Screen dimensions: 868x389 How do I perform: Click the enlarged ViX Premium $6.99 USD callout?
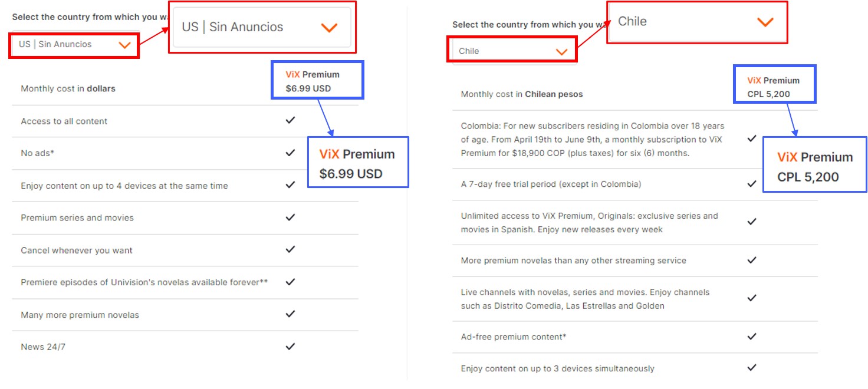click(357, 163)
